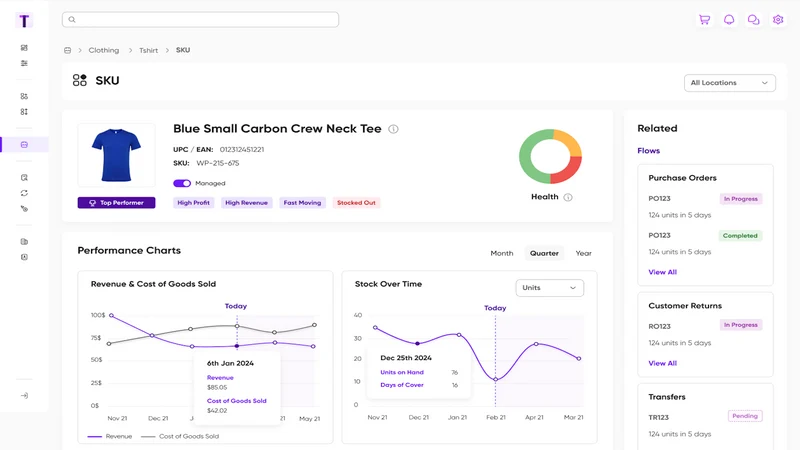Open the All Locations dropdown
The image size is (800, 450).
[x=730, y=83]
